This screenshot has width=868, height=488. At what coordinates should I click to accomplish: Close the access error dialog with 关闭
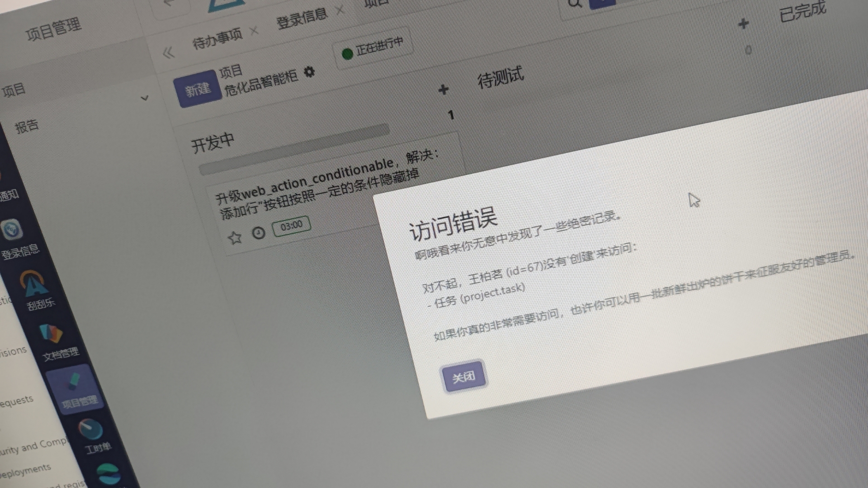464,376
